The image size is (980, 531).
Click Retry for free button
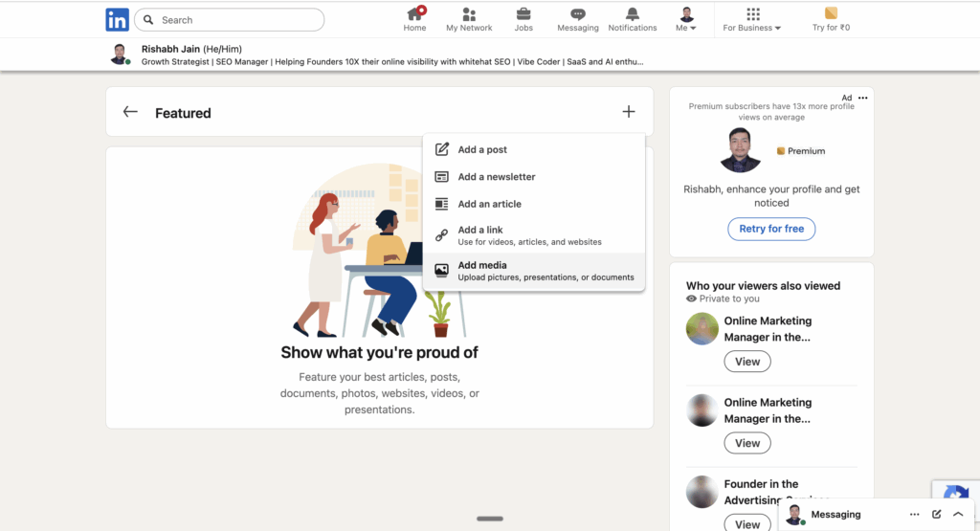pos(771,229)
